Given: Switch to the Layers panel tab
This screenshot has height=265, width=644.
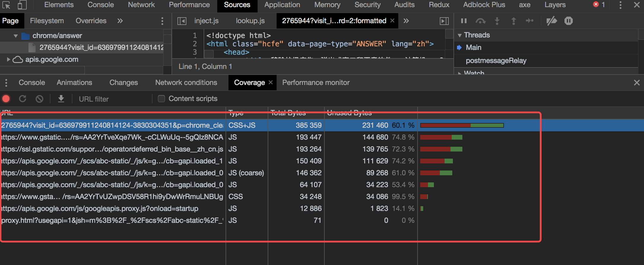Looking at the screenshot, I should click(555, 5).
